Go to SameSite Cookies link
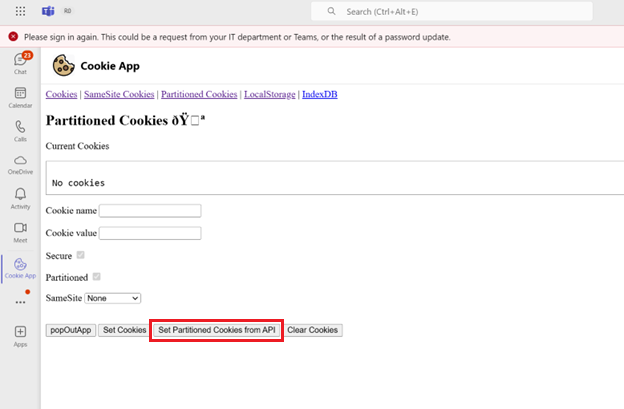 pos(119,94)
